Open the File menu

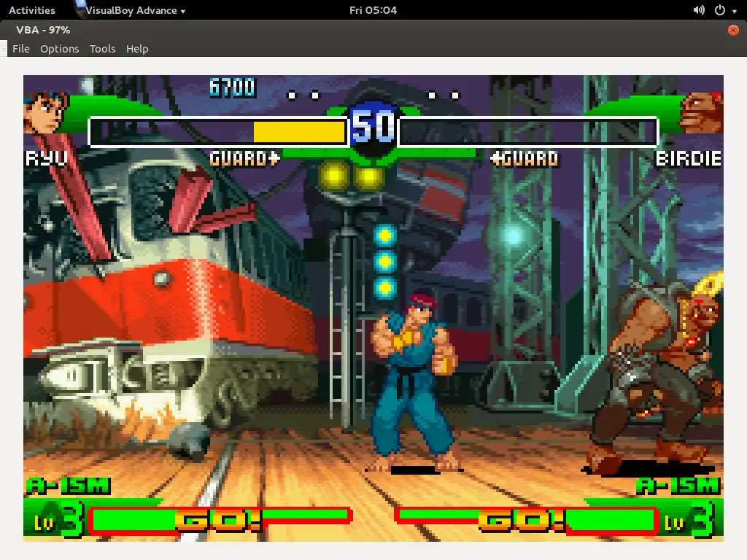pos(21,49)
